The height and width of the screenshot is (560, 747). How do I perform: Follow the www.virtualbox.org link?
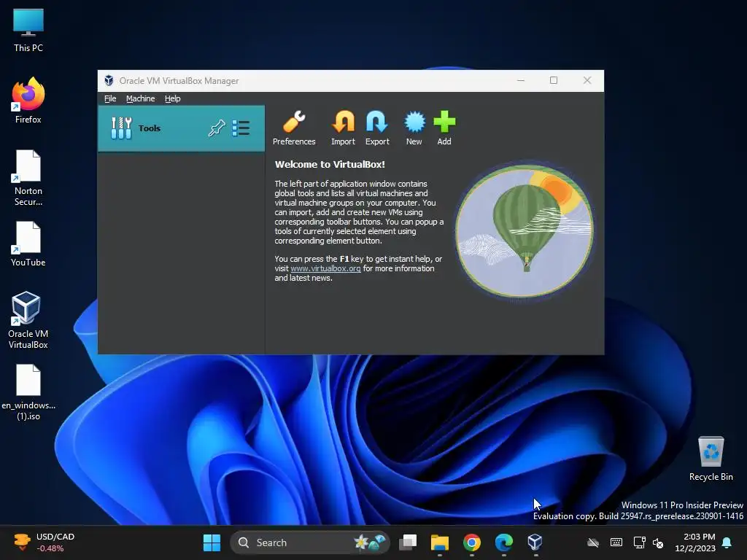coord(325,268)
